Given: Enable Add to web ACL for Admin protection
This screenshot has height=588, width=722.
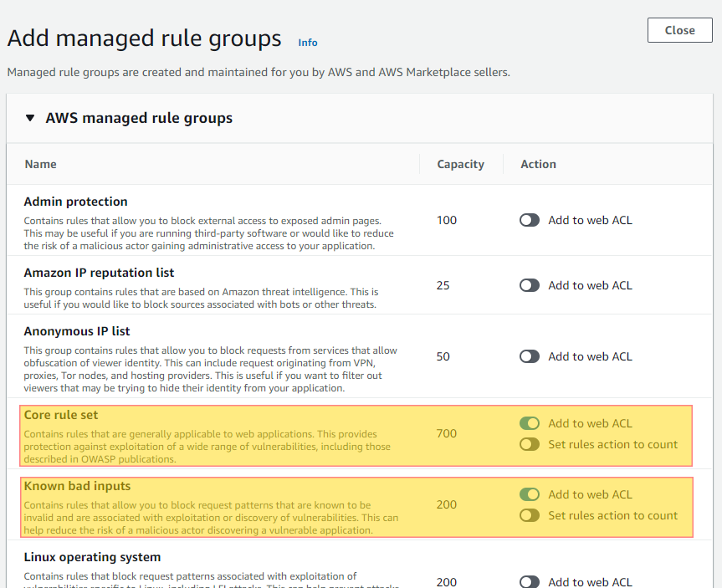Looking at the screenshot, I should pos(530,220).
